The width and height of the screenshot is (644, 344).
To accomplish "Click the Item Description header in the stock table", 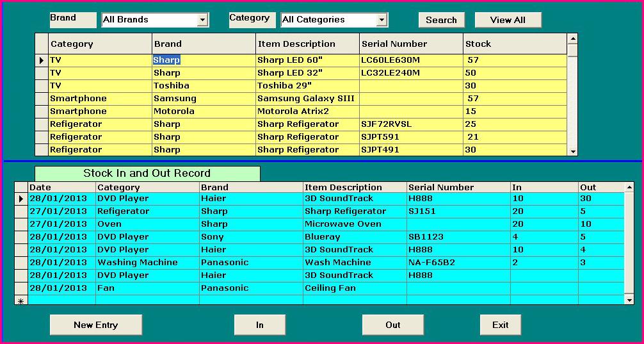I will click(x=308, y=44).
